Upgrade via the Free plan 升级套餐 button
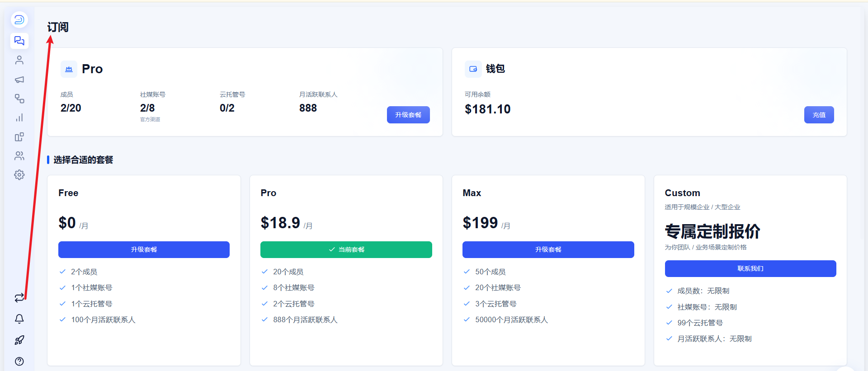 [x=144, y=249]
